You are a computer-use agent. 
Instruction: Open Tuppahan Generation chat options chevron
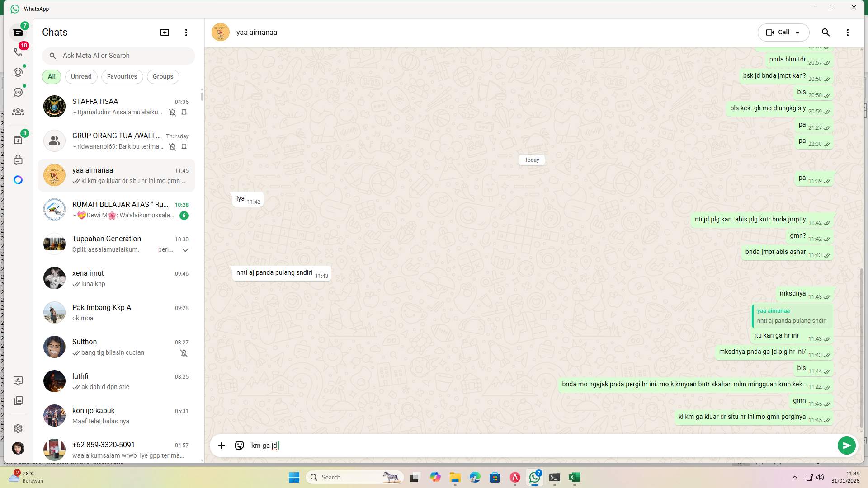click(x=185, y=250)
